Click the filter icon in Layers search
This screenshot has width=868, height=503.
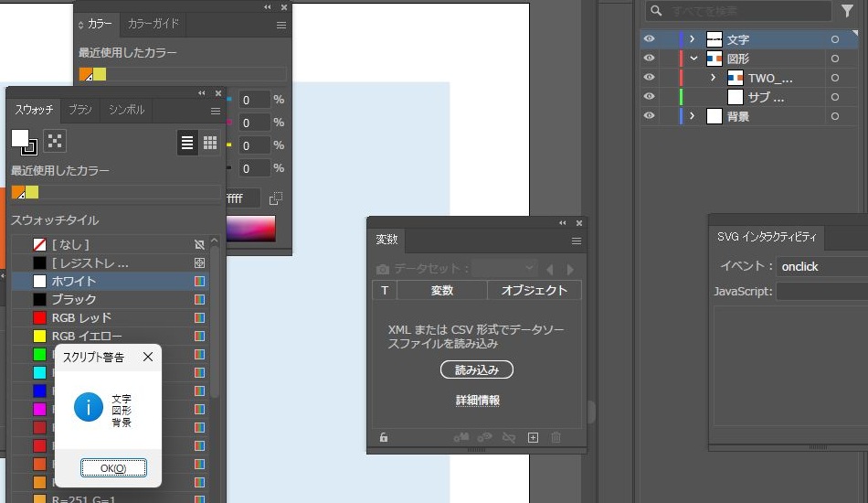tap(847, 11)
